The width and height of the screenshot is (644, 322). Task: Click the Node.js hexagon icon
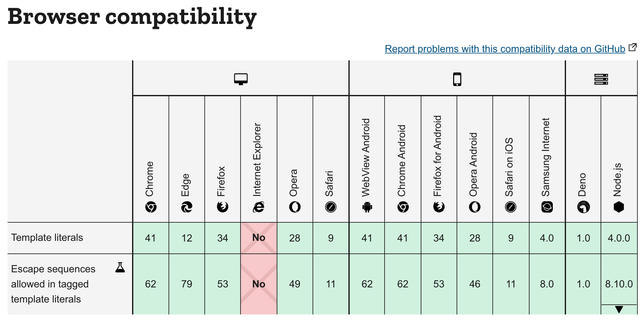pos(619,207)
